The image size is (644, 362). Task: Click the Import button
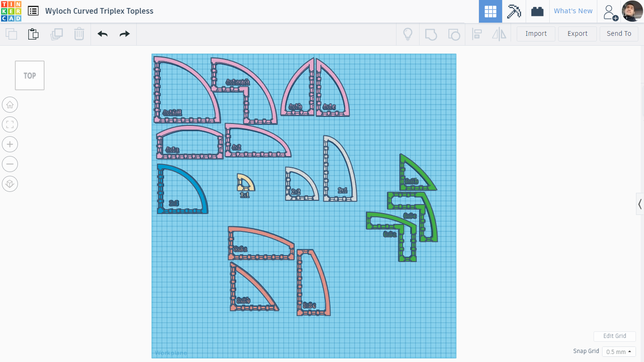pyautogui.click(x=536, y=33)
